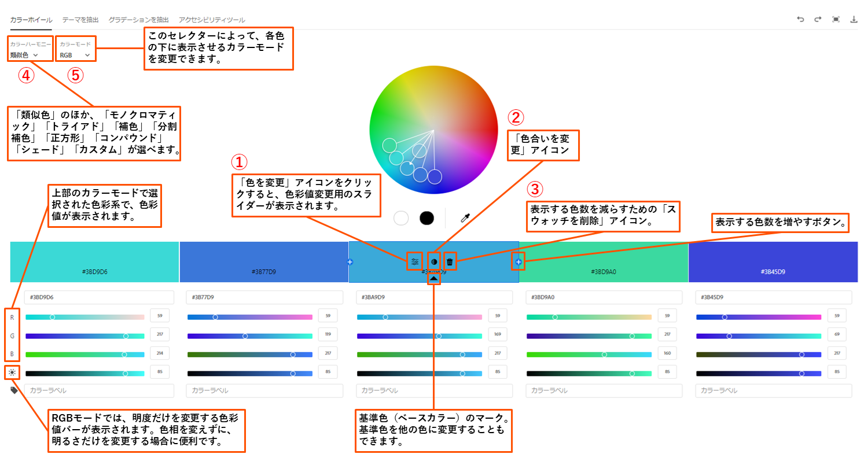Click hex input field containing #3BD9D6
This screenshot has width=868, height=454.
(99, 297)
